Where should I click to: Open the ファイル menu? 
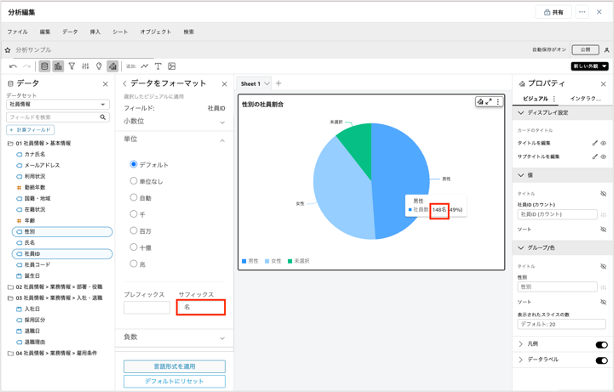click(18, 32)
